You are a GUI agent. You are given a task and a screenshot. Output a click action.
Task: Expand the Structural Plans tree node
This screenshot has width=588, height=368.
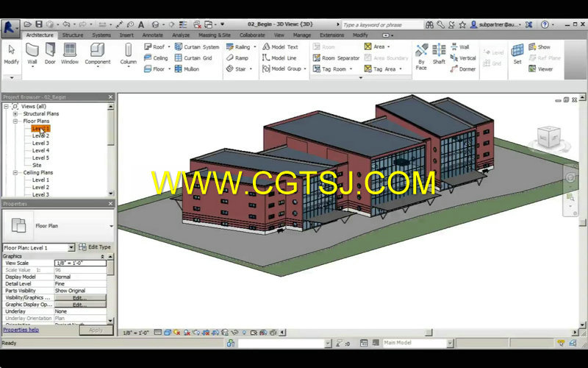click(15, 114)
